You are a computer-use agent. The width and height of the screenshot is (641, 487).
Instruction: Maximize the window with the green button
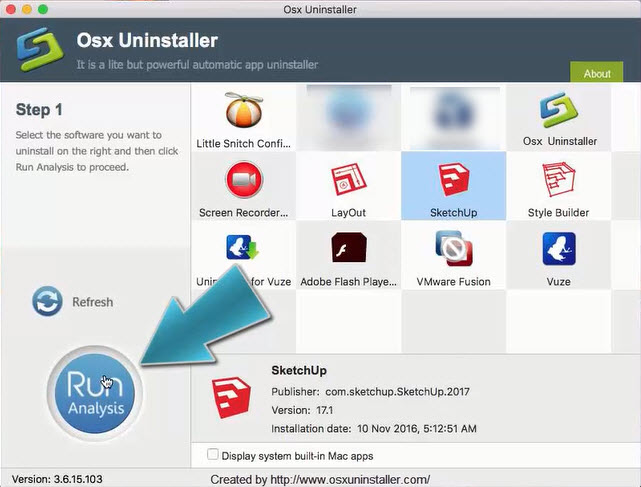[x=43, y=9]
